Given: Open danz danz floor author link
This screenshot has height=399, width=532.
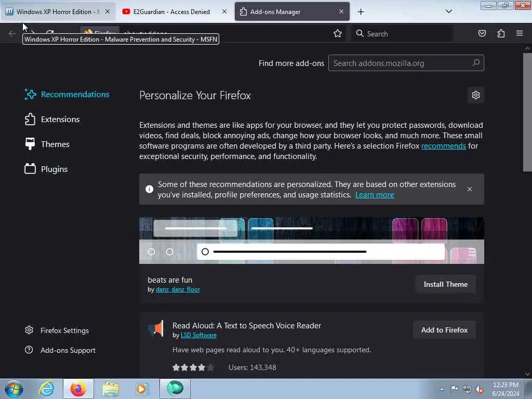Looking at the screenshot, I should [x=178, y=289].
